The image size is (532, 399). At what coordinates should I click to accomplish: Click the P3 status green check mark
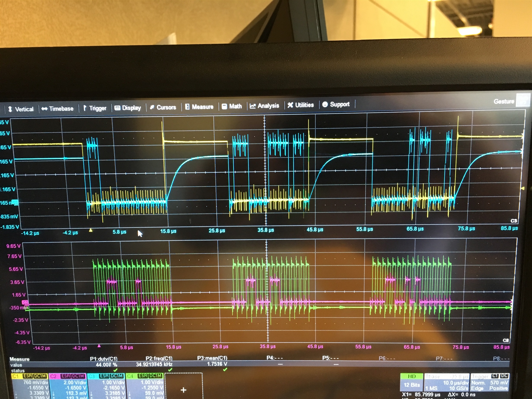pyautogui.click(x=225, y=369)
